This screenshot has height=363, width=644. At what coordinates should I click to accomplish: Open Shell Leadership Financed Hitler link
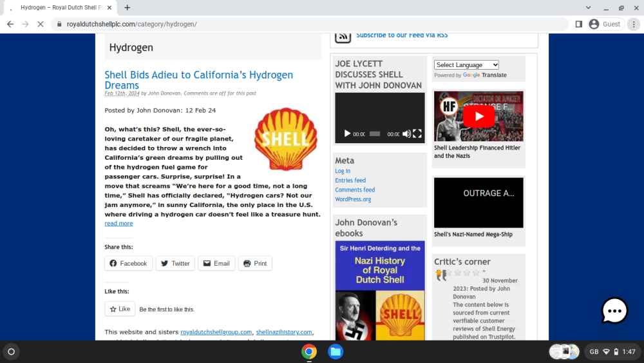(x=477, y=152)
